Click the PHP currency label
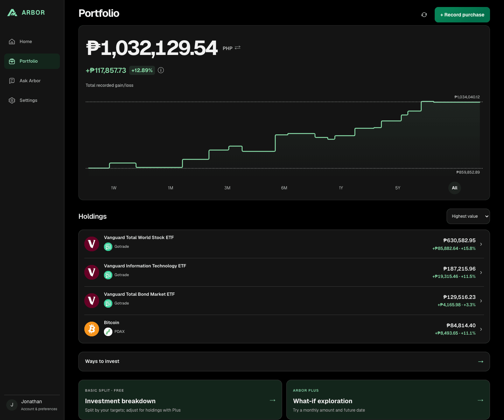 (227, 48)
